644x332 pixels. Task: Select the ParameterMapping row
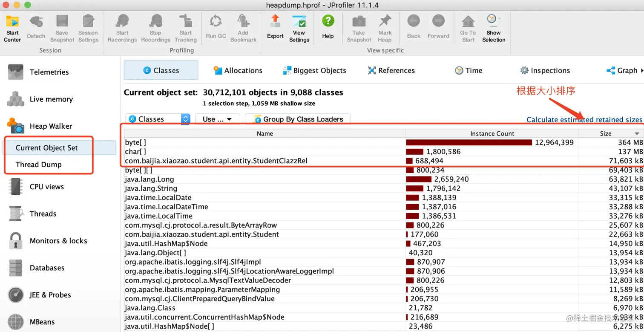(384, 289)
